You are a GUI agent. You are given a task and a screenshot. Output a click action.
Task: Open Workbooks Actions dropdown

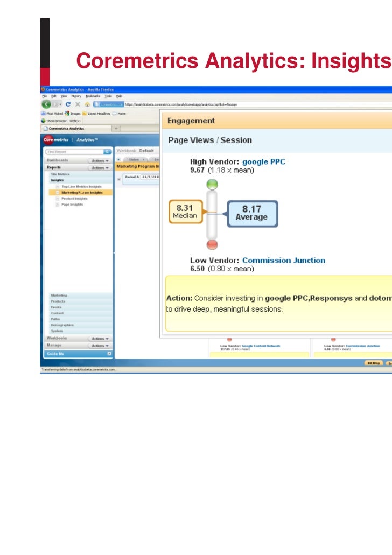pyautogui.click(x=100, y=339)
